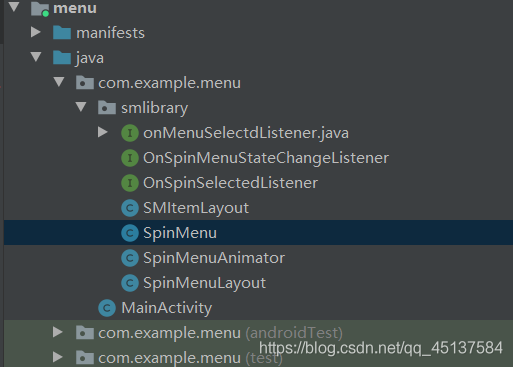Expand onMenuSelectdListener.java arrow
The height and width of the screenshot is (367, 513).
click(103, 132)
